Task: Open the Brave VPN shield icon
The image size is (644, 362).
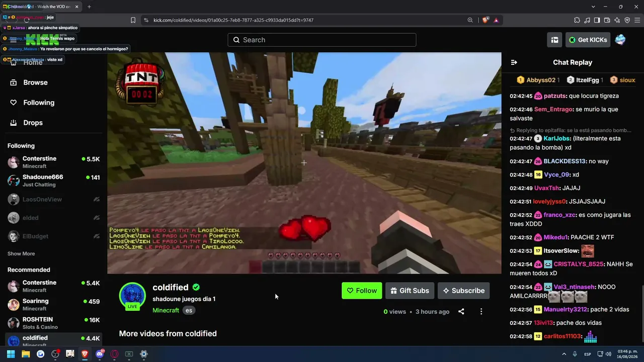Action: pos(627,20)
